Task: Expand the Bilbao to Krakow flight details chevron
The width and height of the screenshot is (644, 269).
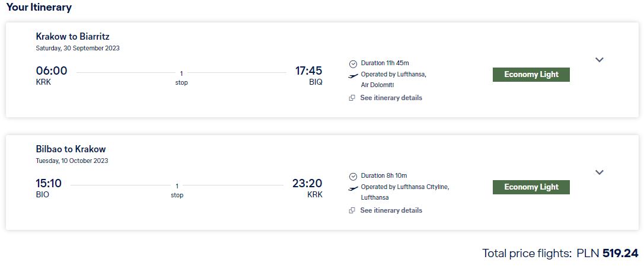Action: (600, 172)
